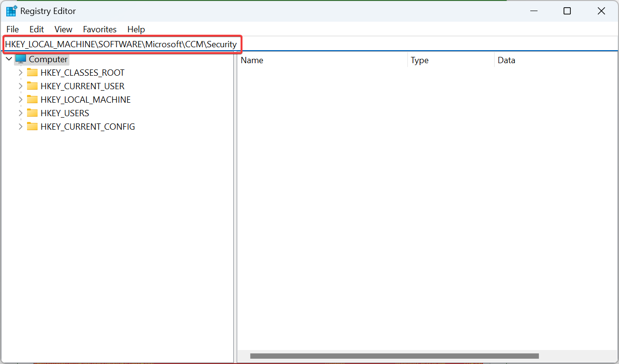Open the Edit menu
This screenshot has height=364, width=619.
pyautogui.click(x=37, y=29)
